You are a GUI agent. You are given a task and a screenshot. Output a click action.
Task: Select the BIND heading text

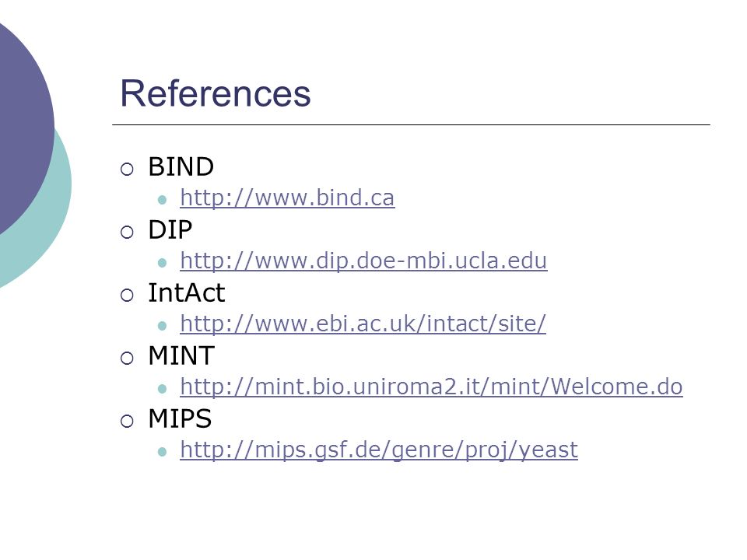pyautogui.click(x=181, y=166)
